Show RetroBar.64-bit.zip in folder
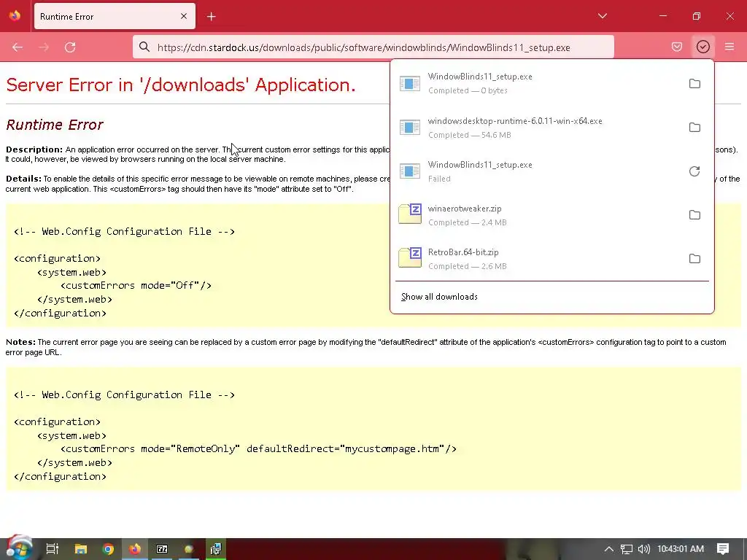747x560 pixels. 694,259
